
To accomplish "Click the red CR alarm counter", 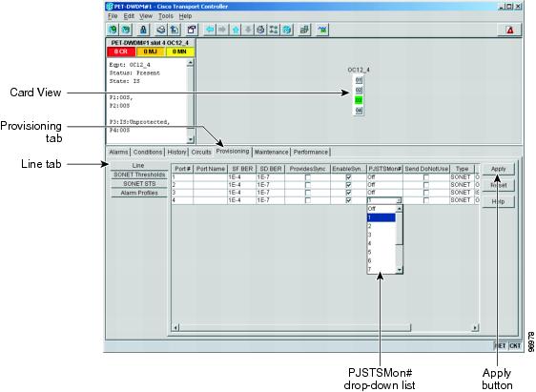I will [x=121, y=52].
